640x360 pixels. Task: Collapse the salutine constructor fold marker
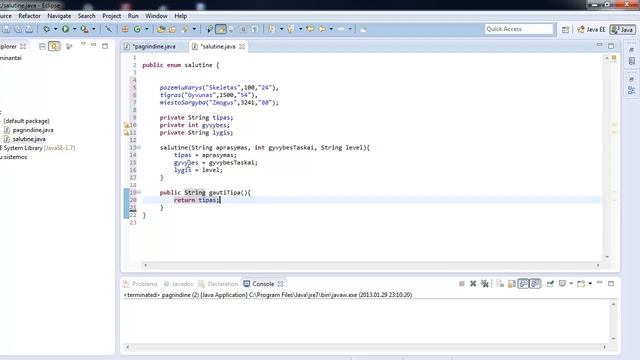point(139,147)
